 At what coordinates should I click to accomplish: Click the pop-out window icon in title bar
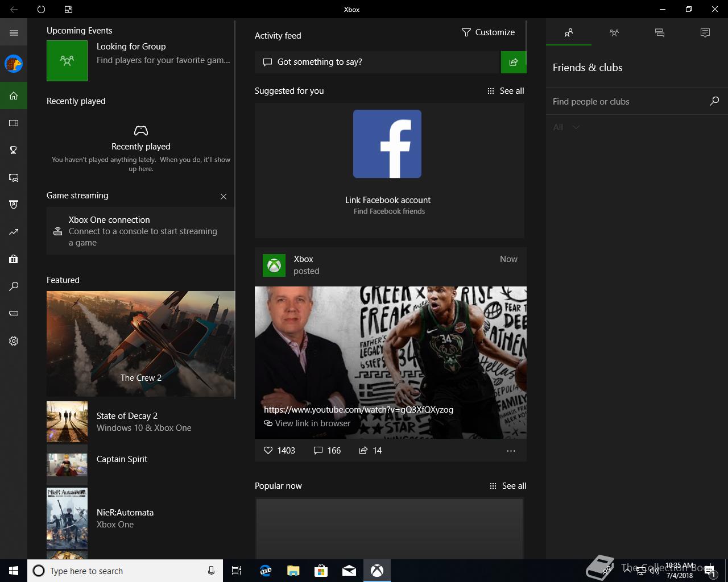click(x=68, y=9)
